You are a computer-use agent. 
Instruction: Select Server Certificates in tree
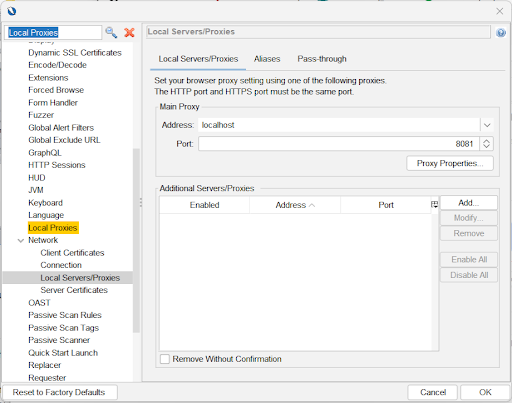[74, 290]
